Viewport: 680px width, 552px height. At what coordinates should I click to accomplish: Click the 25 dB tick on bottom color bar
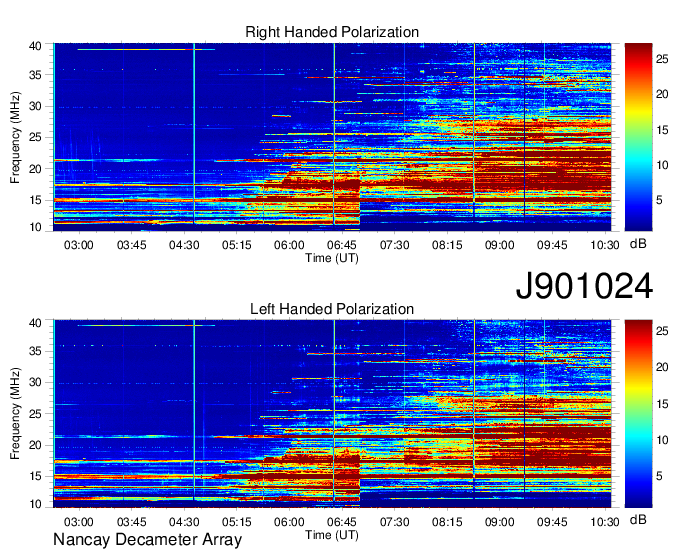click(662, 331)
